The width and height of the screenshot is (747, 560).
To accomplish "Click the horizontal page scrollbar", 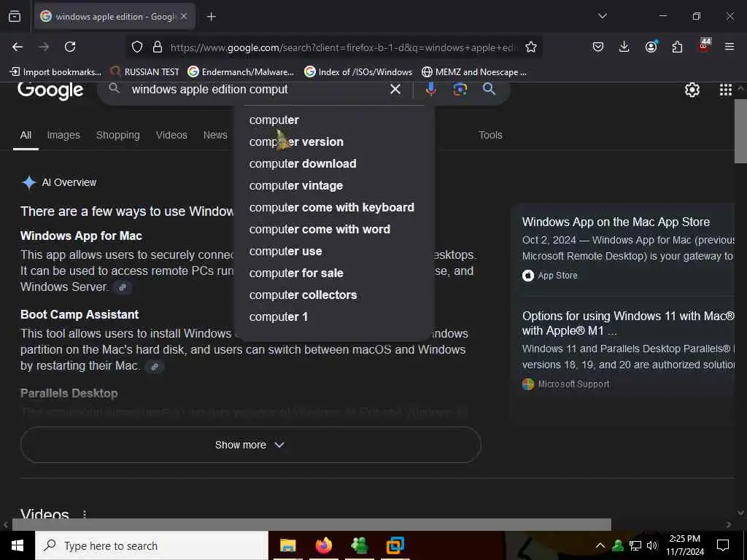I will click(x=311, y=524).
